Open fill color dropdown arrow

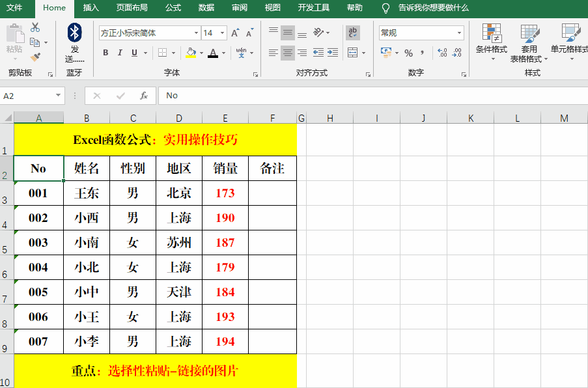pos(201,53)
